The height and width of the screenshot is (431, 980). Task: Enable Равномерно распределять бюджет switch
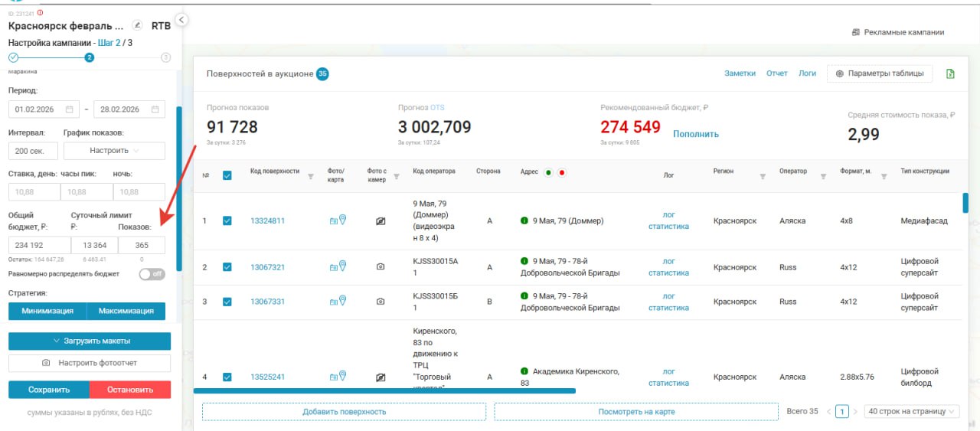(152, 273)
